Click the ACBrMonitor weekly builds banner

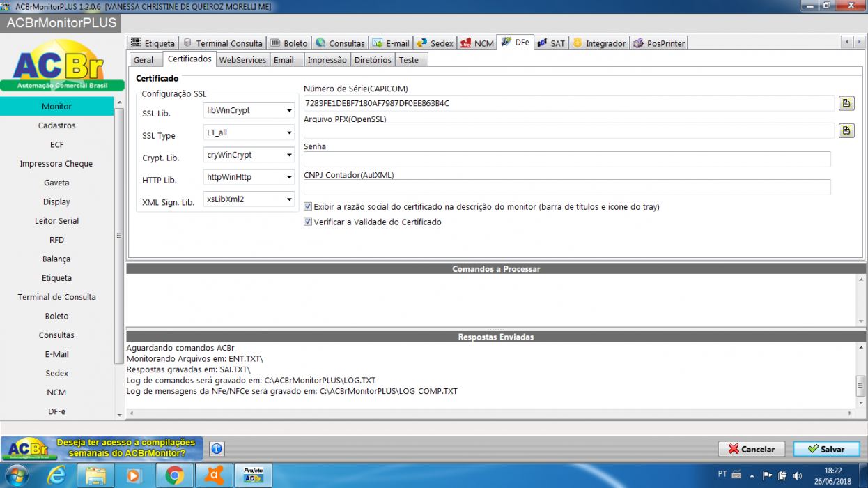click(102, 448)
